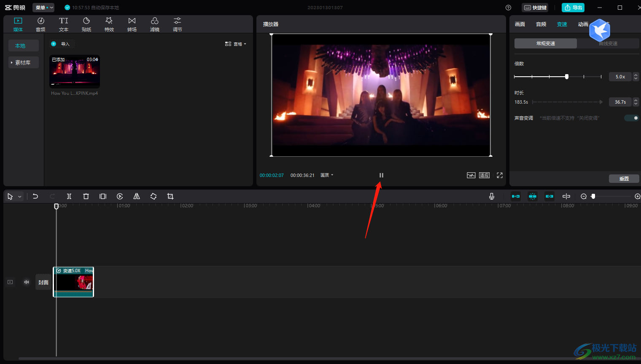Click the undo arrow in timeline toolbar
The image size is (641, 364).
35,196
